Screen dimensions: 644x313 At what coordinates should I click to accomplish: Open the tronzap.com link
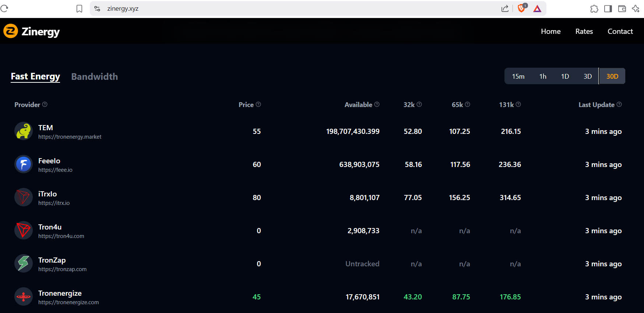pyautogui.click(x=63, y=269)
